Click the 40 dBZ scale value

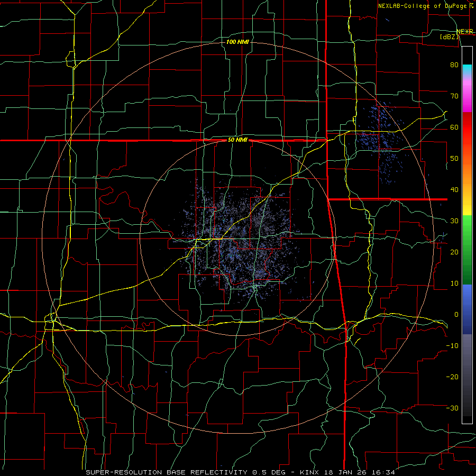coord(454,190)
